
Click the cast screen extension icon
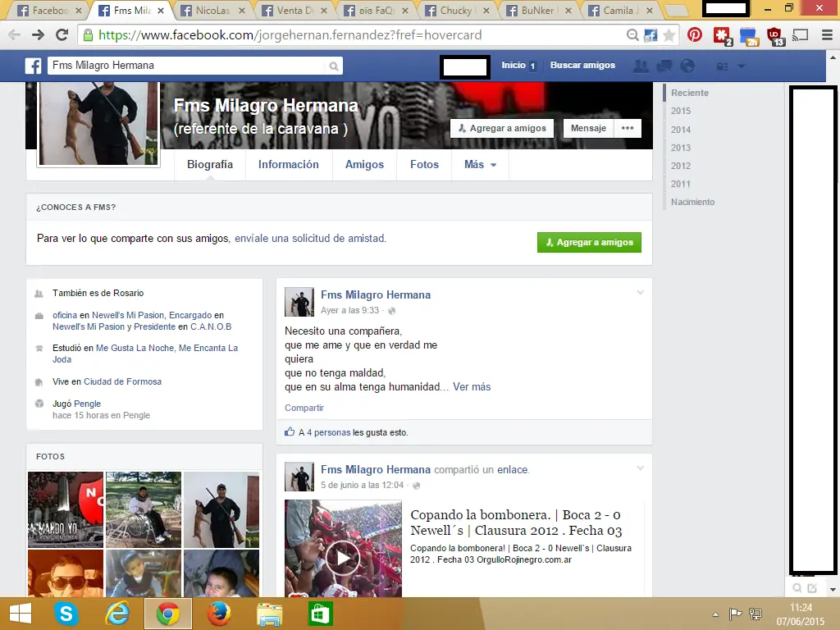click(x=801, y=35)
